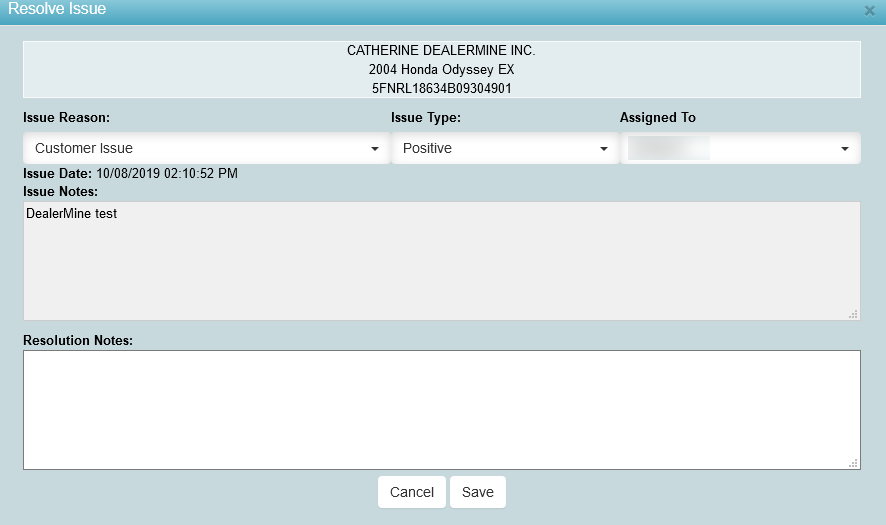This screenshot has width=886, height=525.
Task: Click the Issue Reason label
Action: coord(66,117)
